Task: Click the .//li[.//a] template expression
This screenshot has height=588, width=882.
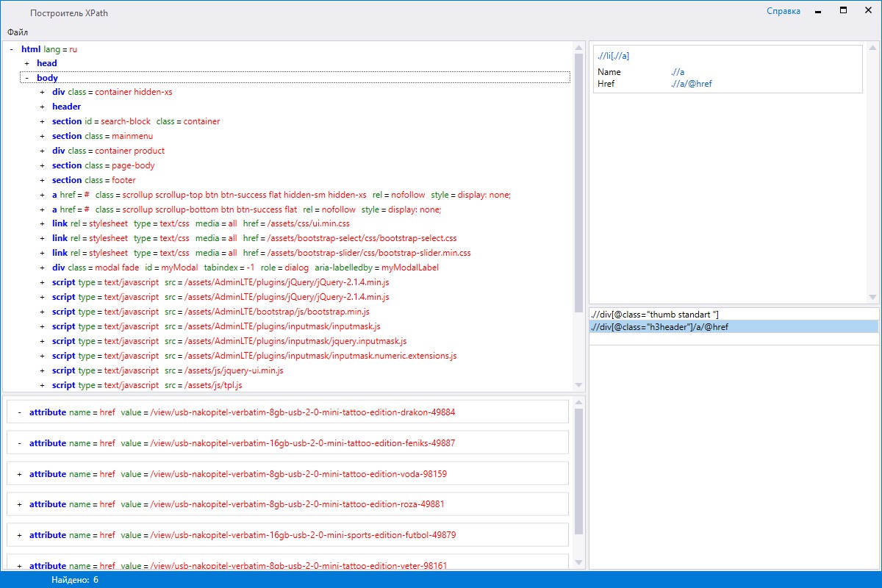Action: [614, 56]
